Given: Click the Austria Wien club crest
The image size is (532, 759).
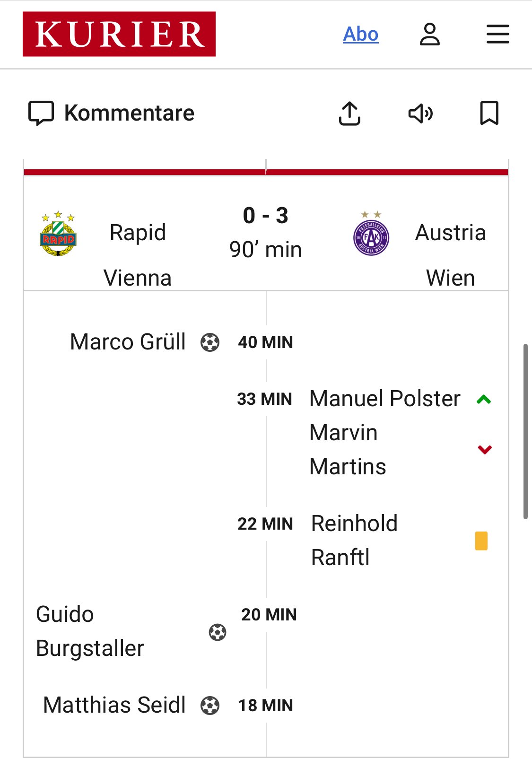Looking at the screenshot, I should pos(371,233).
